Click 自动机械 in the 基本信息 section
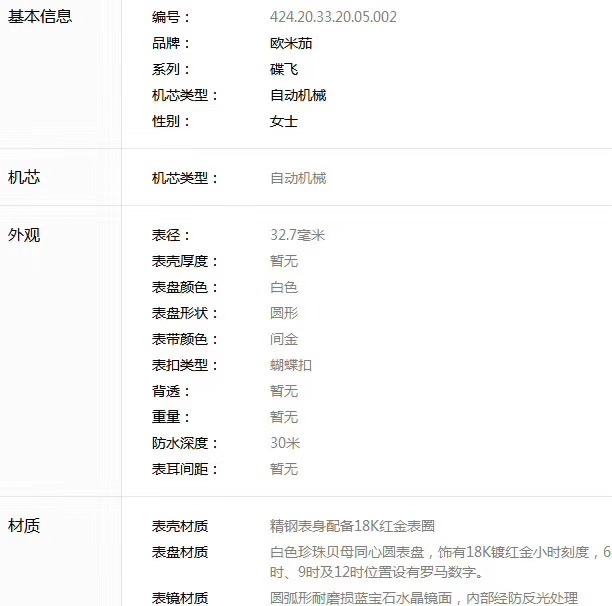Screen dimensions: 612x606 click(298, 96)
